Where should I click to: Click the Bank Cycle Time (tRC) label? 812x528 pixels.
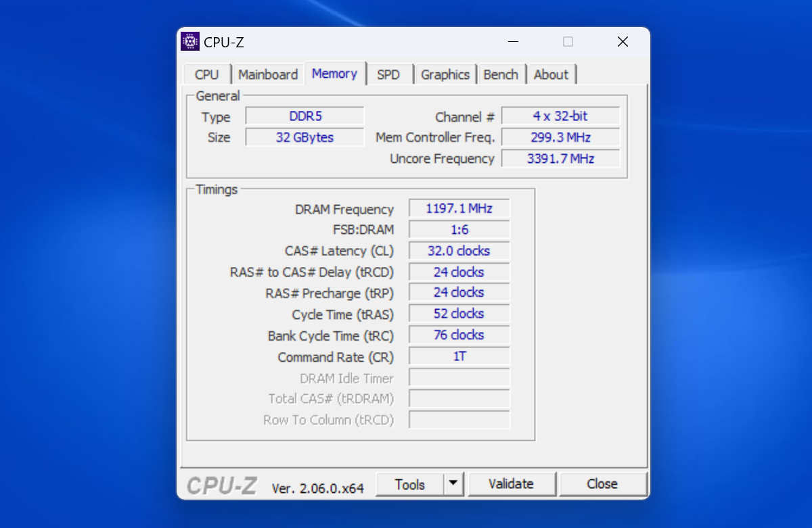[331, 336]
